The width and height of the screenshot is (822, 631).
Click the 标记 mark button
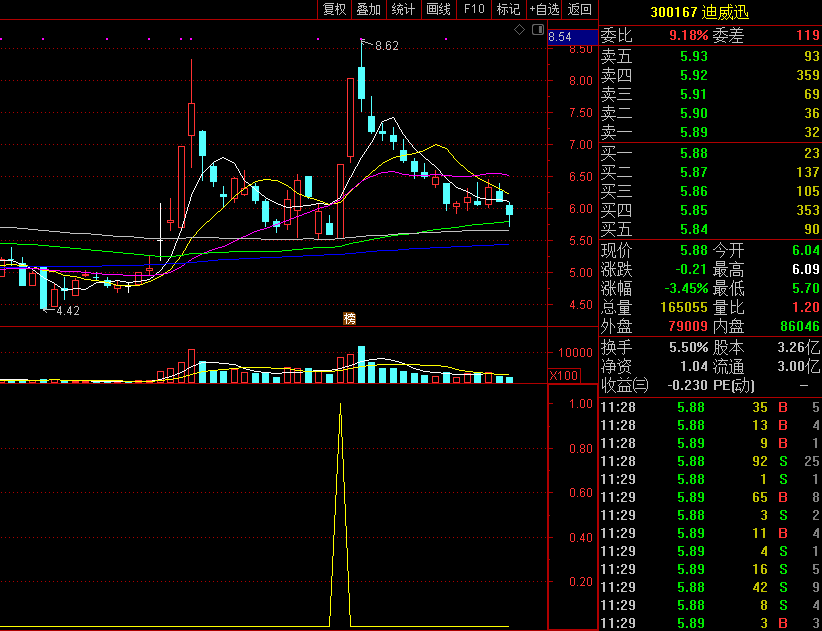coord(509,9)
